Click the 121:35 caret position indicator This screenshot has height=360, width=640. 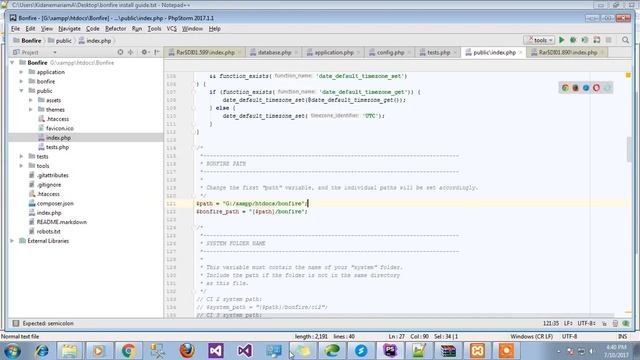[x=551, y=323]
